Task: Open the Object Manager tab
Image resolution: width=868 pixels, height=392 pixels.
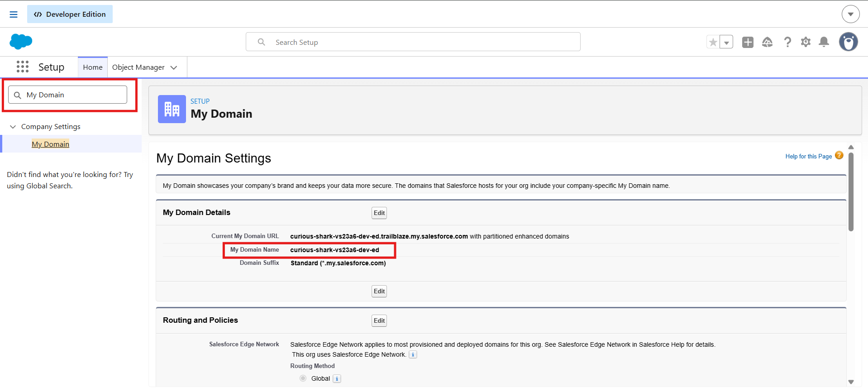Action: [x=138, y=67]
